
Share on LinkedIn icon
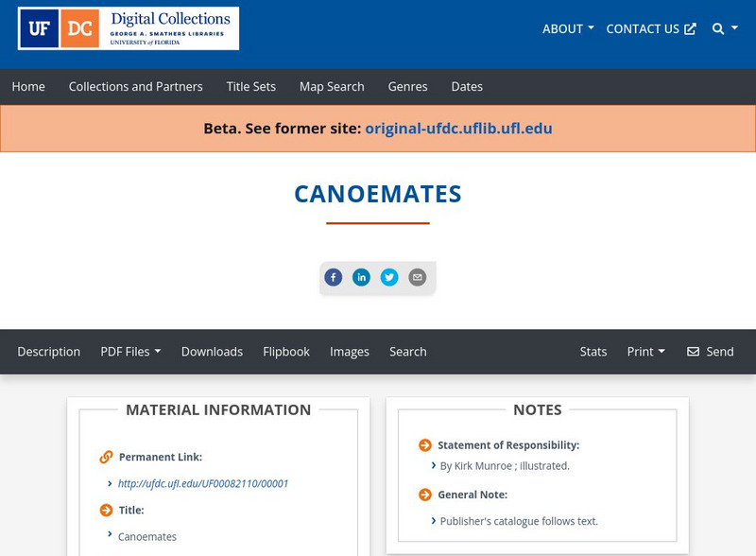click(361, 277)
